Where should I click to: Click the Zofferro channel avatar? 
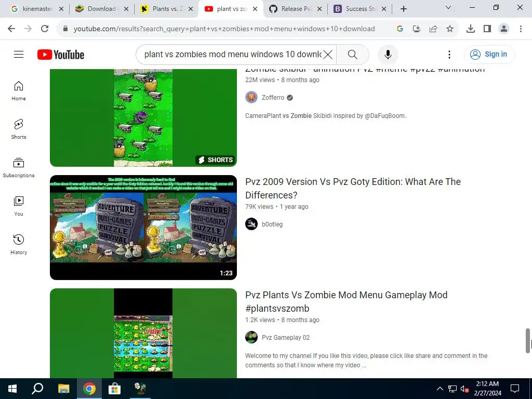tap(251, 97)
